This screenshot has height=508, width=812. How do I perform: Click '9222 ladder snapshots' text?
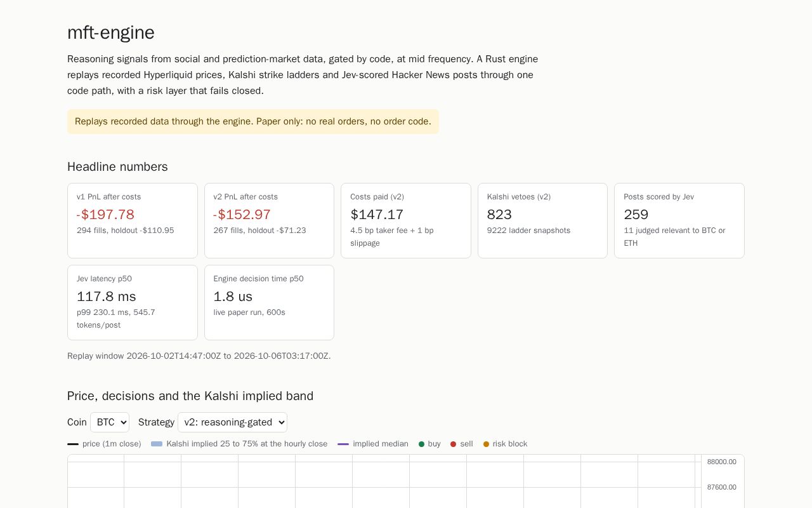[x=528, y=231]
